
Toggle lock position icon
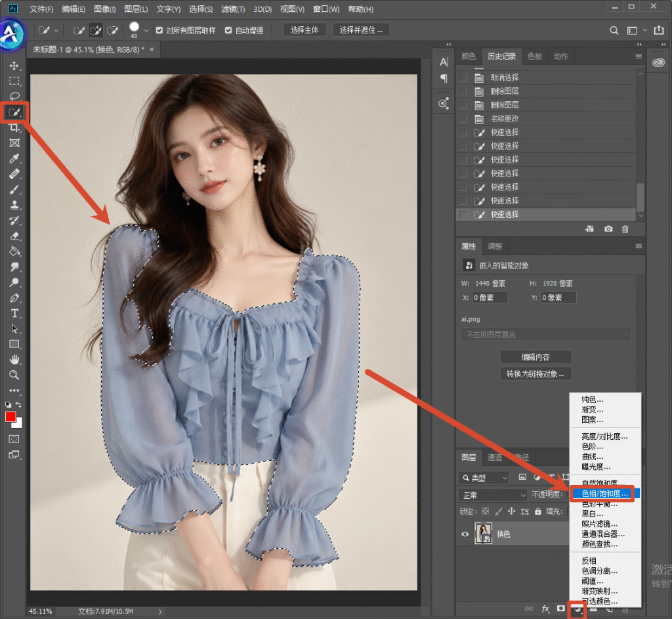(511, 511)
